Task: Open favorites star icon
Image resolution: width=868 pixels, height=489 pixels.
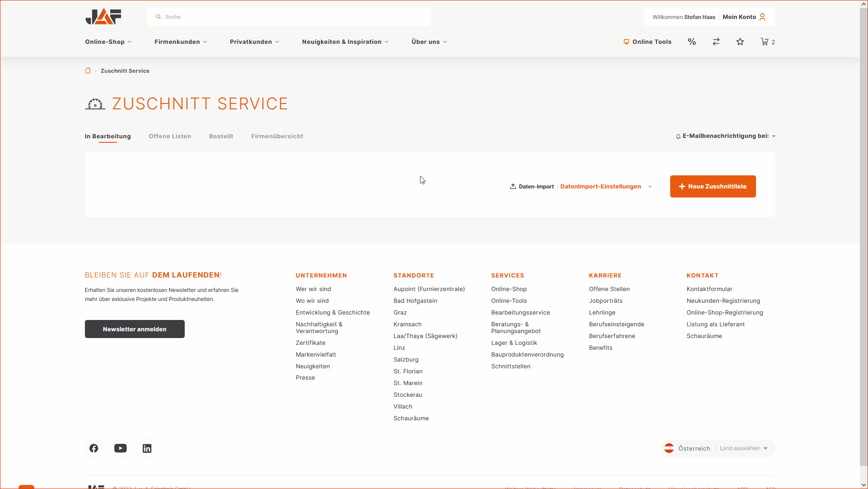Action: [740, 42]
